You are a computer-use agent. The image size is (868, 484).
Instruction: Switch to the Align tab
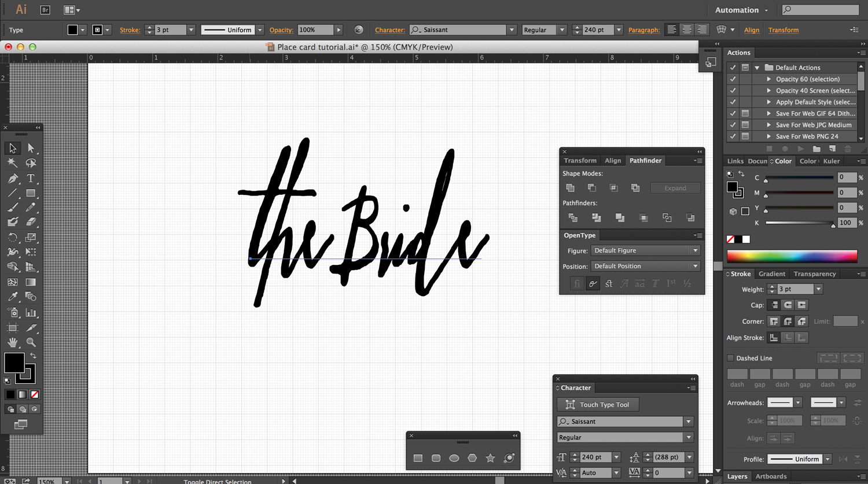coord(613,161)
